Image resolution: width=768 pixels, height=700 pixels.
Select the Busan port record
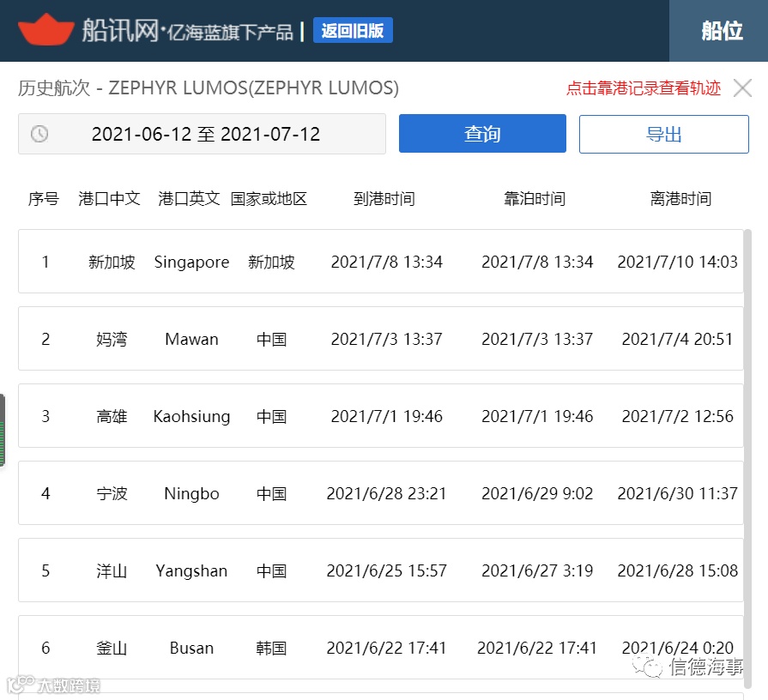tap(381, 648)
